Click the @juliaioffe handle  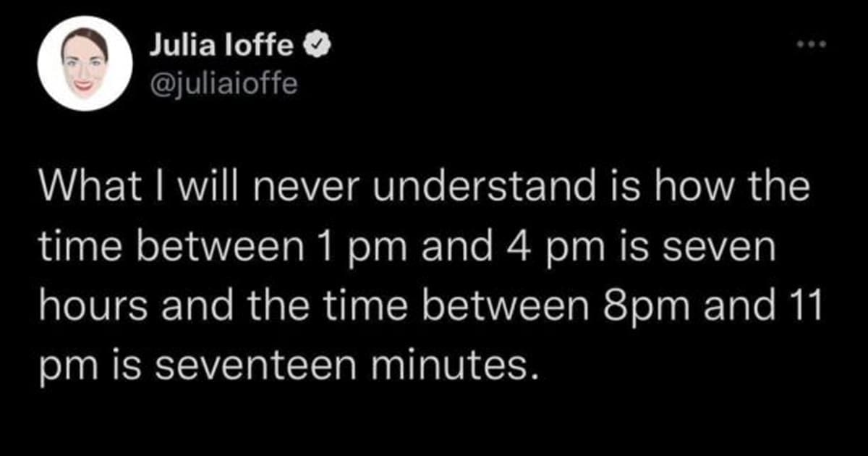[223, 85]
